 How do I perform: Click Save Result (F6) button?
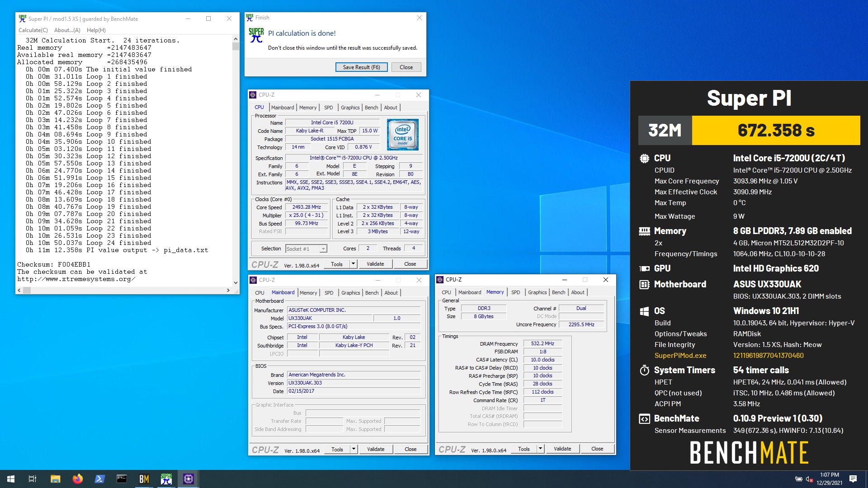point(361,67)
